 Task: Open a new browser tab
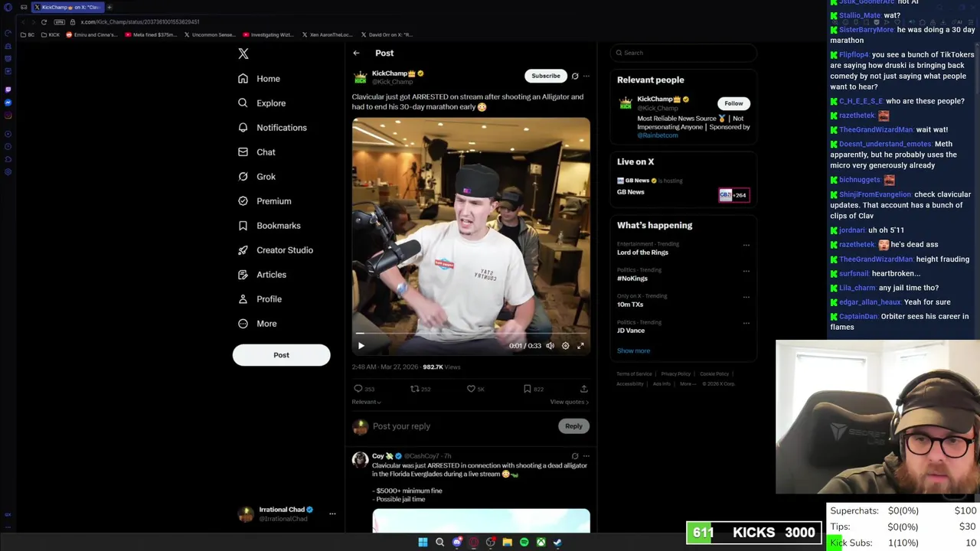click(x=109, y=7)
